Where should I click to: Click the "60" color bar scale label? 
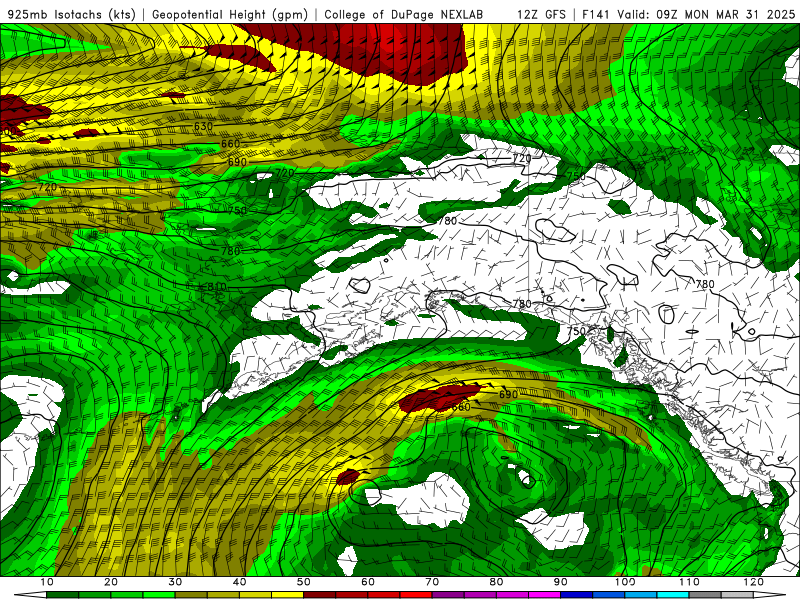click(368, 582)
